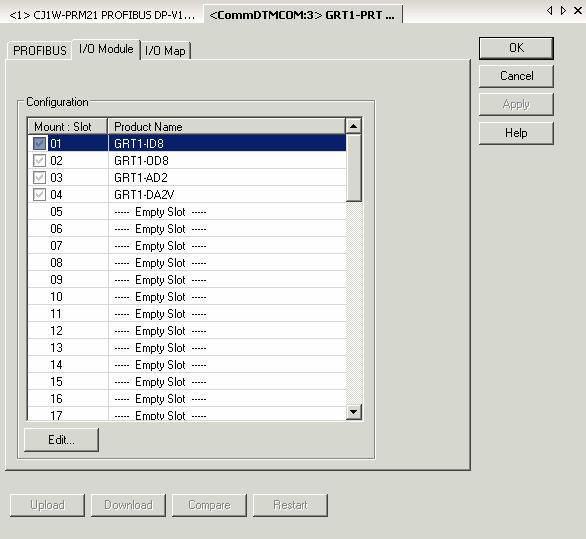Toggle checkbox for slot 03 GRT1-AD2
This screenshot has width=586, height=539.
(x=40, y=178)
